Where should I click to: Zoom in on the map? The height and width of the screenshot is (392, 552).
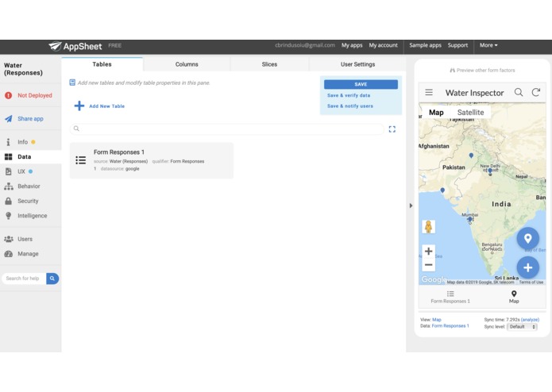[x=428, y=251]
